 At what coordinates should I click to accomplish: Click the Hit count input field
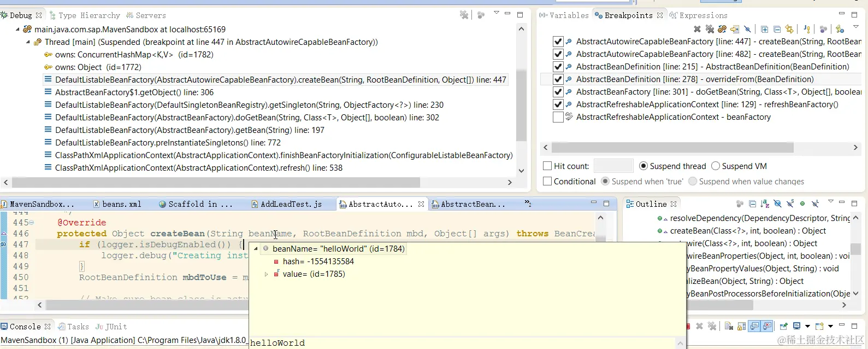613,166
